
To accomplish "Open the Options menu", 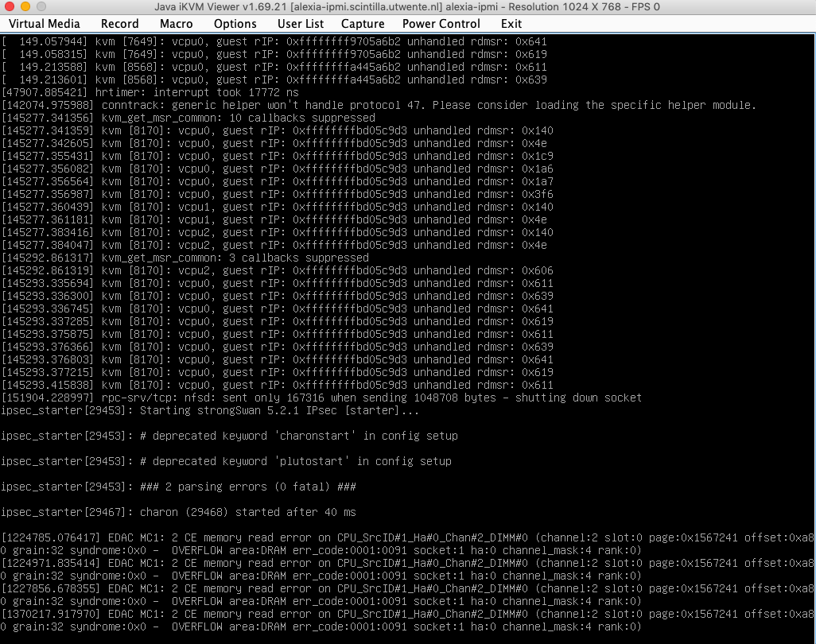I will (235, 24).
